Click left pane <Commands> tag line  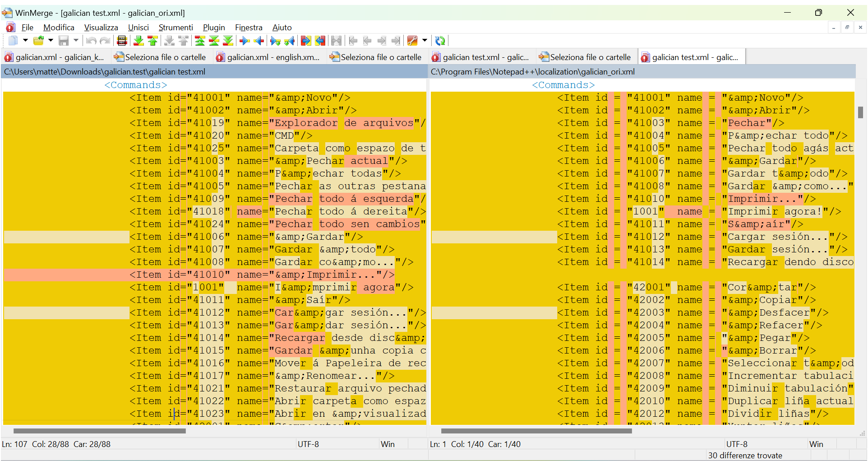coord(215,85)
